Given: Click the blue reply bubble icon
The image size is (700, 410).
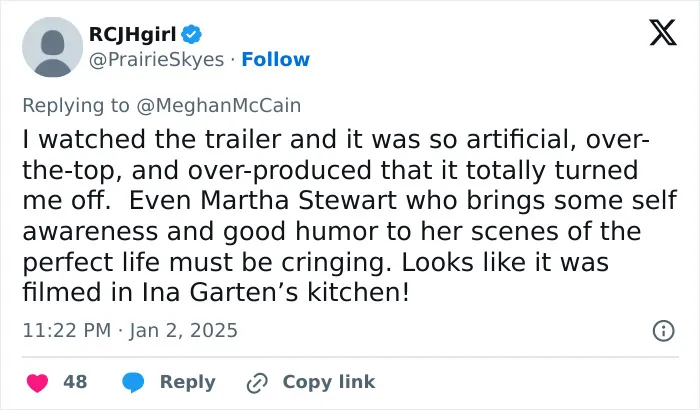Looking at the screenshot, I should pos(133,383).
